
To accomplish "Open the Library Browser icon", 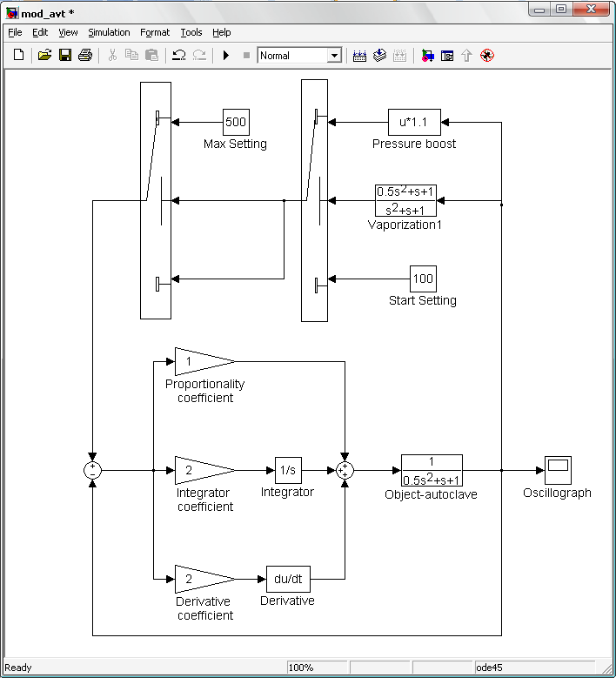I will pyautogui.click(x=427, y=56).
